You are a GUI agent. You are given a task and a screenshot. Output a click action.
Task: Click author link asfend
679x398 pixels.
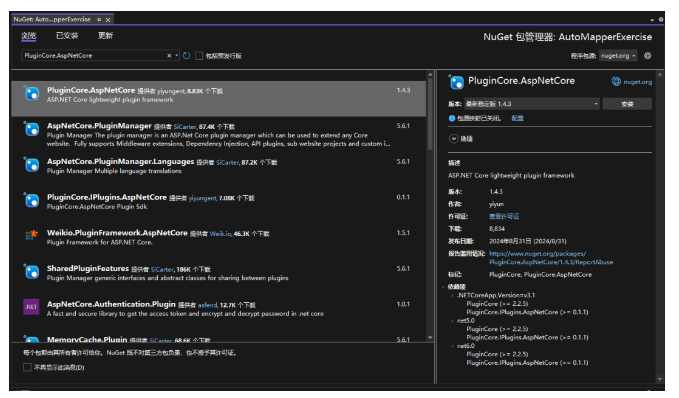click(x=207, y=305)
